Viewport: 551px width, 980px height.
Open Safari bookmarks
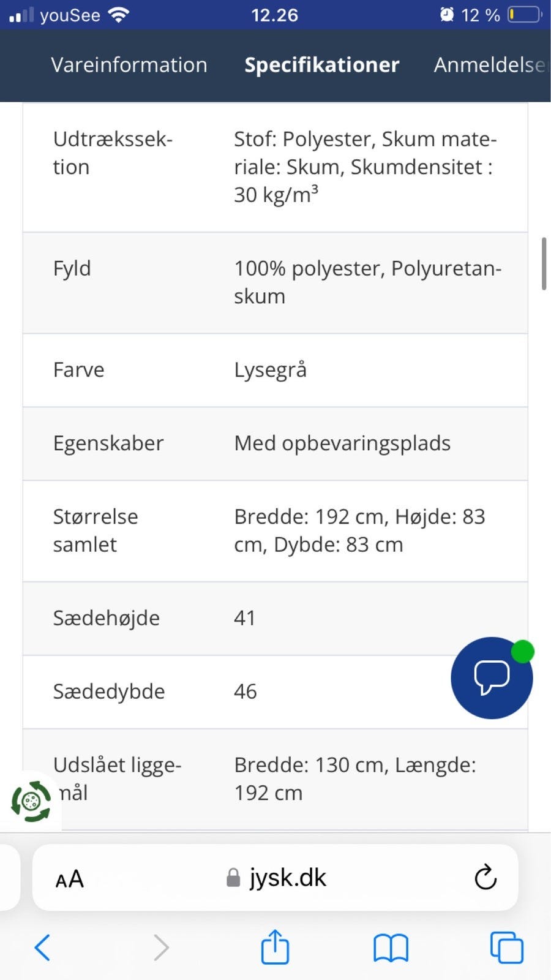391,948
